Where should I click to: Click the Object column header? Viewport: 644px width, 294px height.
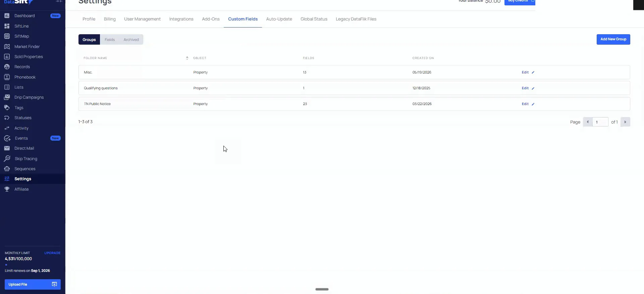tap(200, 58)
